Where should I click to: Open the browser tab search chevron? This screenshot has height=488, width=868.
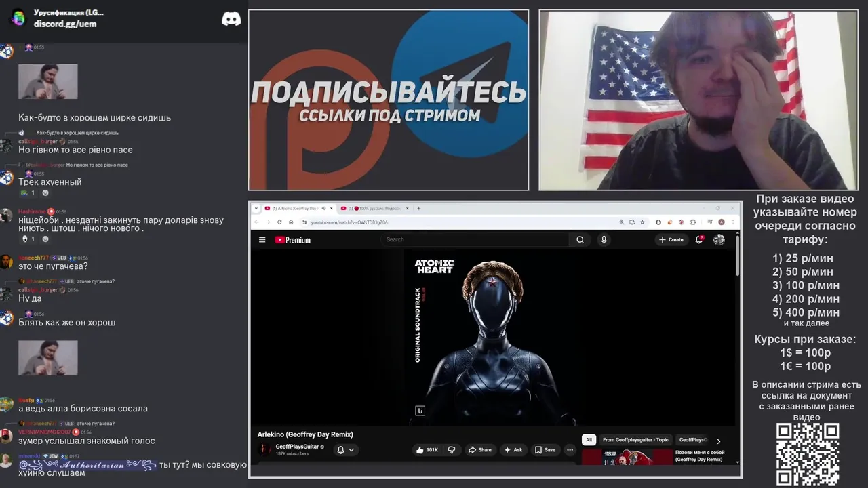pos(256,208)
